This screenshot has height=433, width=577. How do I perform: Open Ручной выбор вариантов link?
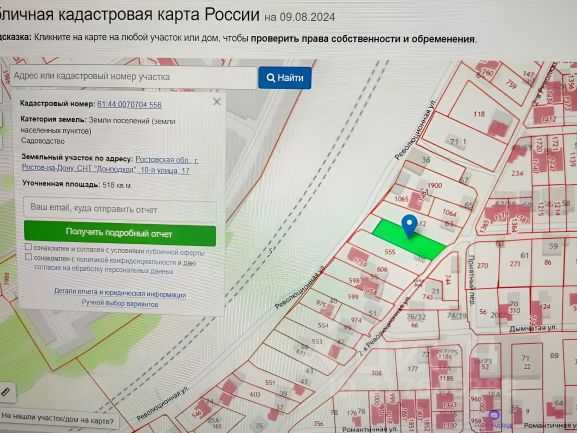pyautogui.click(x=120, y=304)
